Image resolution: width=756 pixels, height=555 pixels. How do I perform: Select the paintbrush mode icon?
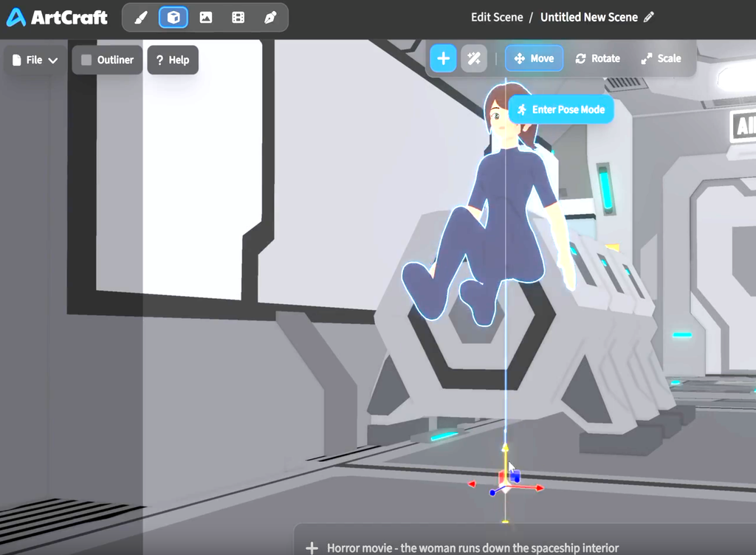point(141,18)
